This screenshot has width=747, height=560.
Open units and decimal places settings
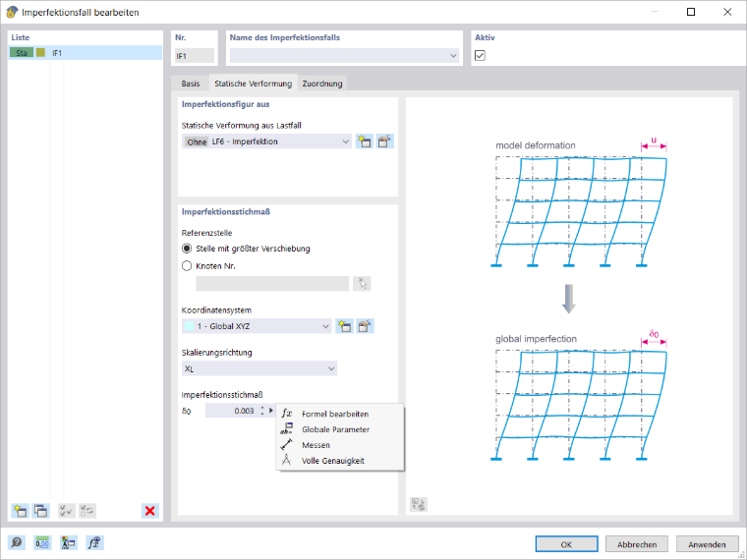pos(42,542)
